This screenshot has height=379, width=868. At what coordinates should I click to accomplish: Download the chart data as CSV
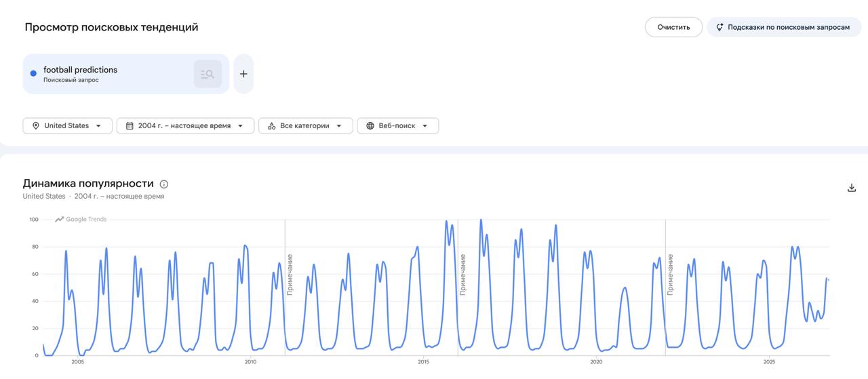click(852, 188)
